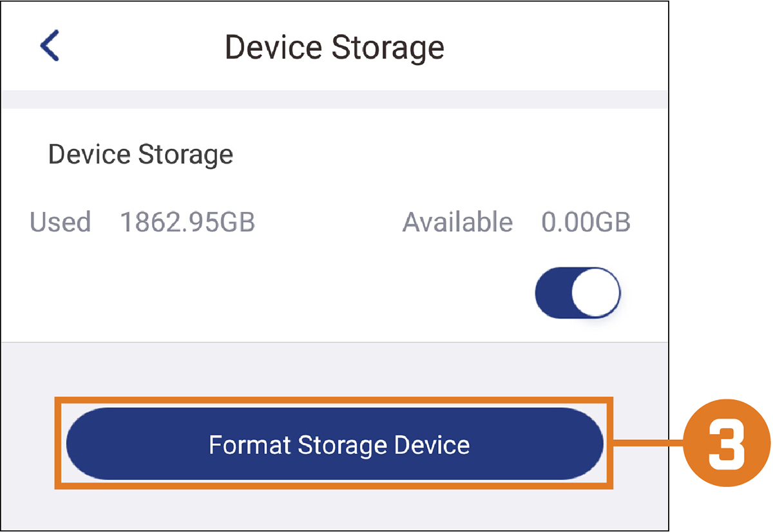Click the 0.00GB available value
773x532 pixels.
pos(586,222)
